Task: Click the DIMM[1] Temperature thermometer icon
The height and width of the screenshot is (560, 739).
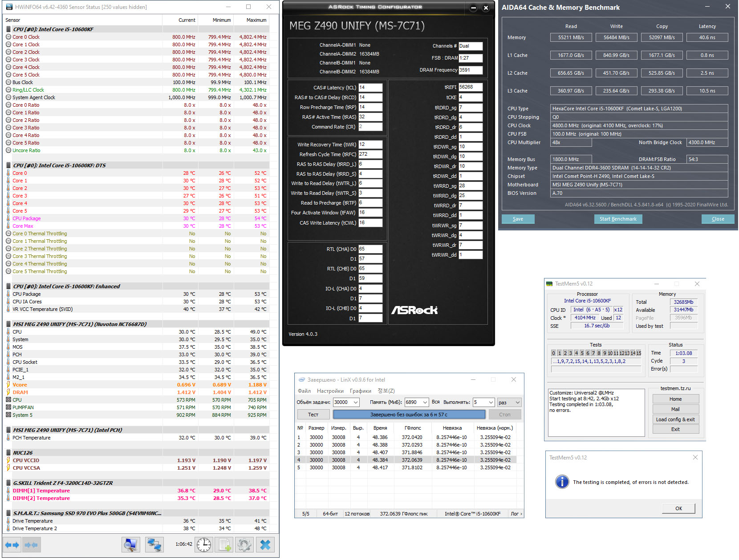Action: tap(8, 491)
